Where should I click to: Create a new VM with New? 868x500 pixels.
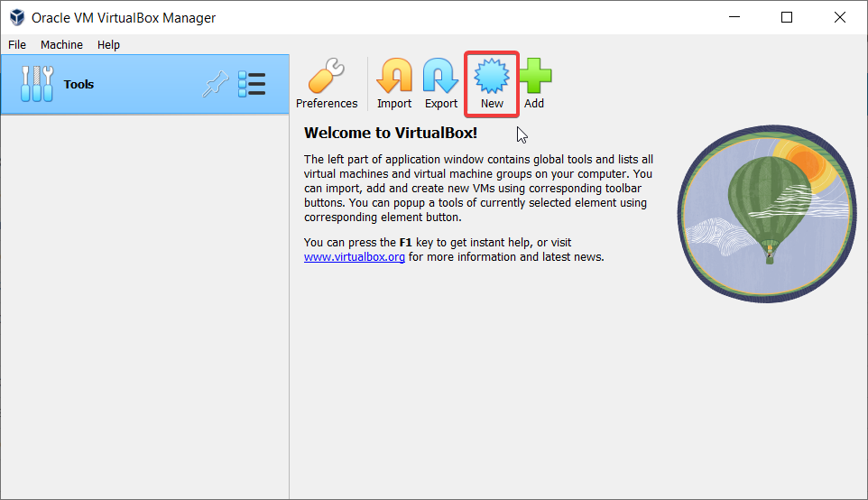492,79
